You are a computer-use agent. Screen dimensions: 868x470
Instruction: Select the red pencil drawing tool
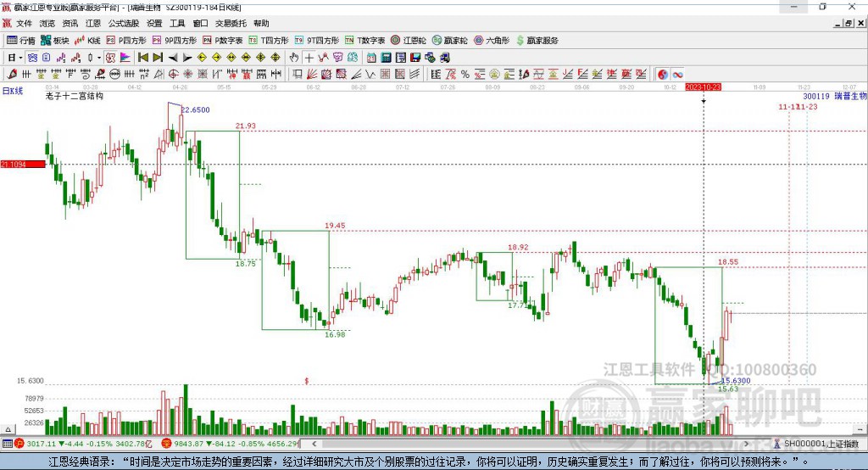[12, 75]
